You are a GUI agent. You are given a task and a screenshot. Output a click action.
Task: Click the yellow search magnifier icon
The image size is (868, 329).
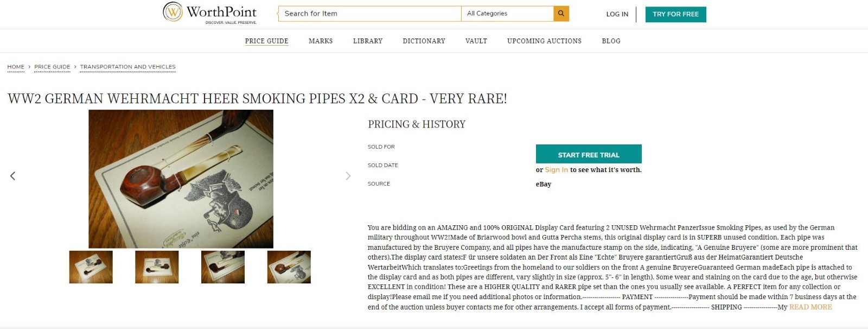click(560, 12)
